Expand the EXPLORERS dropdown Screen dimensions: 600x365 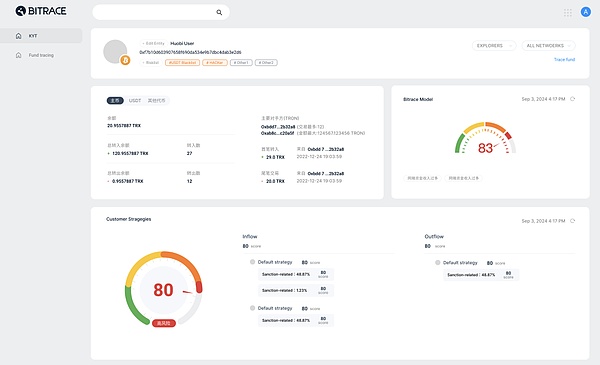(494, 46)
